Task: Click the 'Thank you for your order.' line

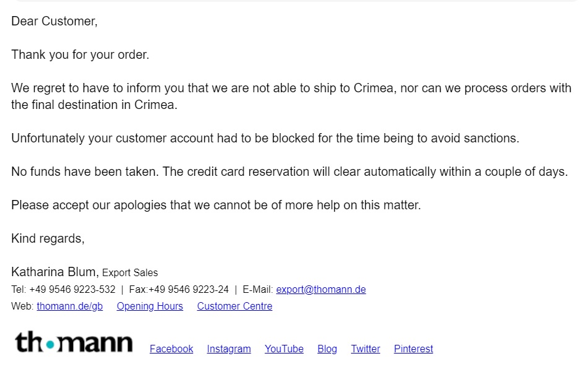Action: (x=80, y=55)
